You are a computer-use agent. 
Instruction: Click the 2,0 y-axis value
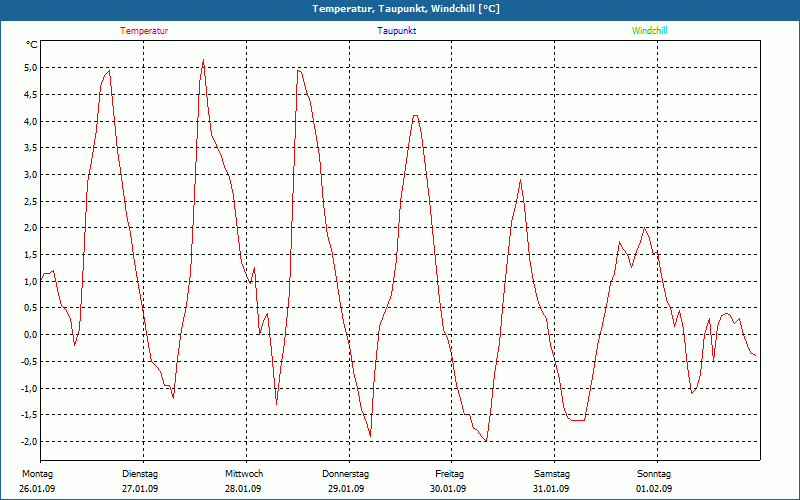(x=30, y=228)
